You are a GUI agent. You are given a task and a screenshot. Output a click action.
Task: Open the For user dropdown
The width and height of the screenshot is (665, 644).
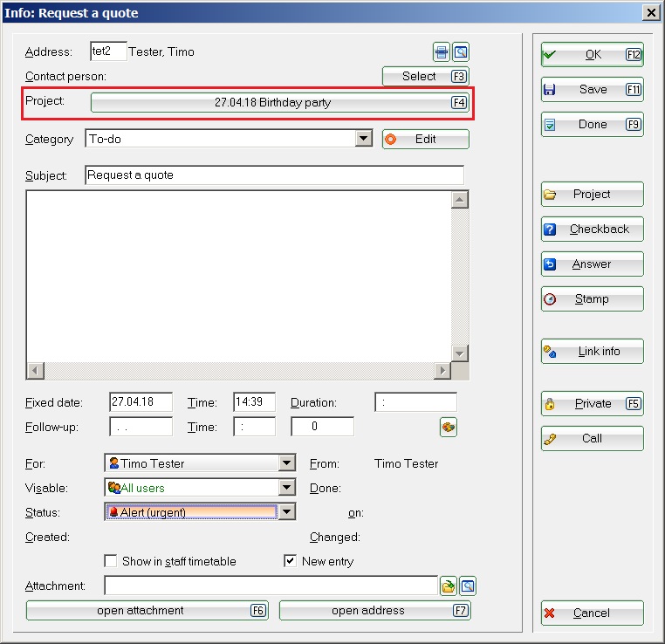click(x=286, y=464)
